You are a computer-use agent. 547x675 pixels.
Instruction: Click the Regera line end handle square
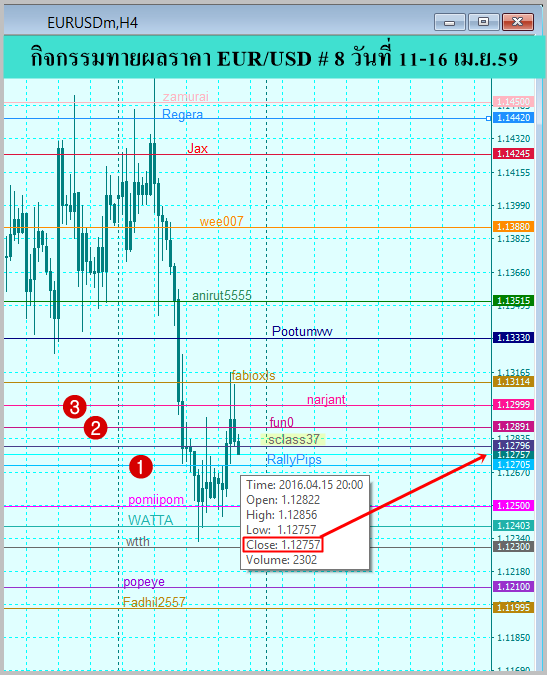(x=488, y=118)
